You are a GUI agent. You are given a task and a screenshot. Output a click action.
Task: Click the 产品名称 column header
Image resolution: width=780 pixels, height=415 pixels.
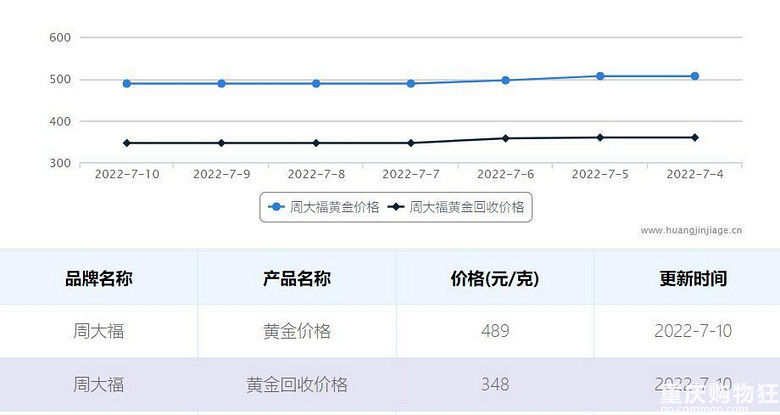pyautogui.click(x=297, y=278)
